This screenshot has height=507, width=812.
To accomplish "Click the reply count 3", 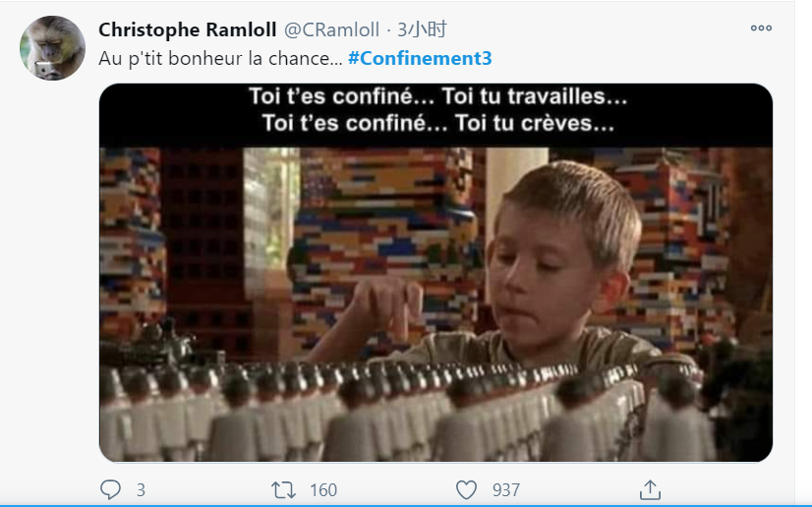I will click(141, 490).
